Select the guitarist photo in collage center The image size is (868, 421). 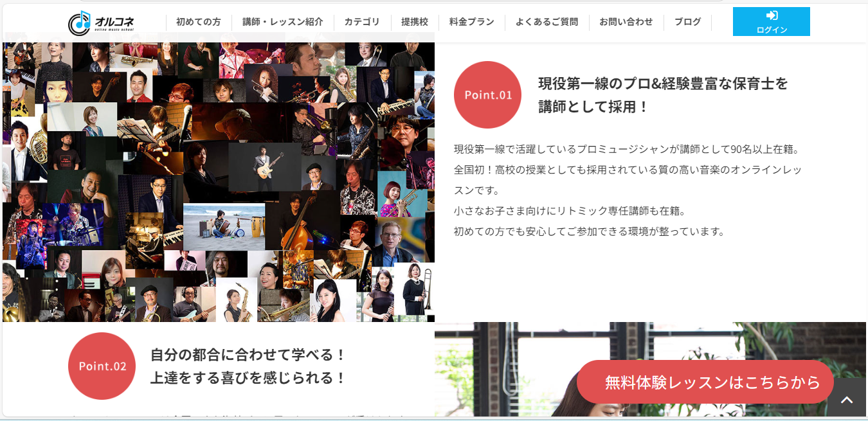tap(264, 166)
